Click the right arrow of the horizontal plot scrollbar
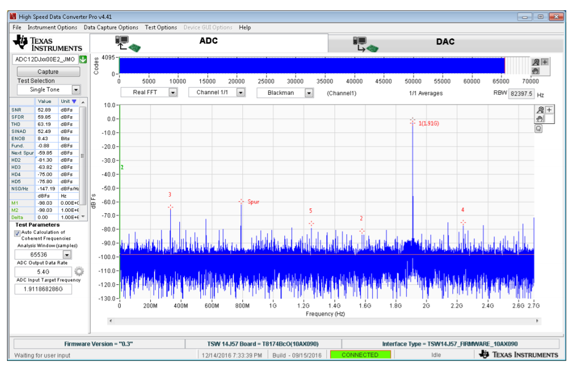This screenshot has width=588, height=365. 537,321
